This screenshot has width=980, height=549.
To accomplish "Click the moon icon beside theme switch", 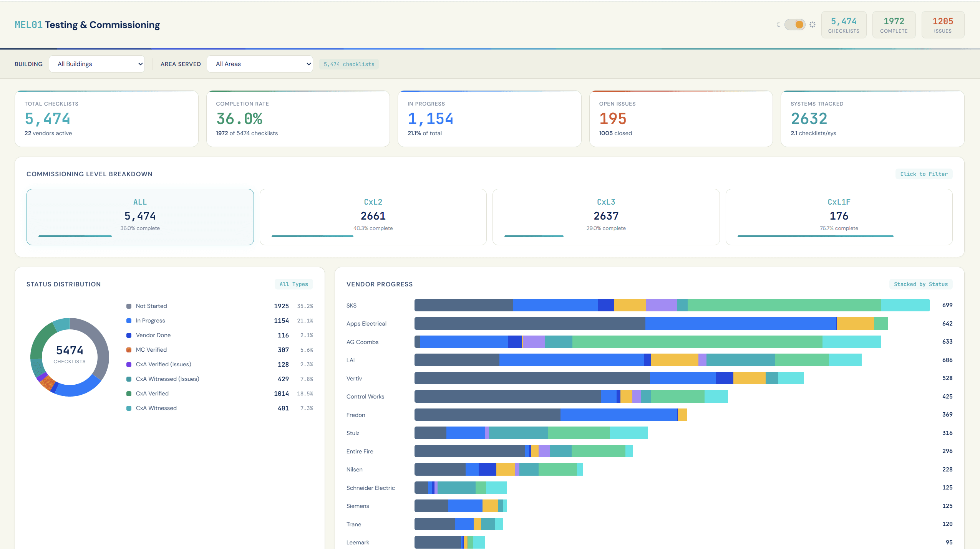I will coord(779,25).
